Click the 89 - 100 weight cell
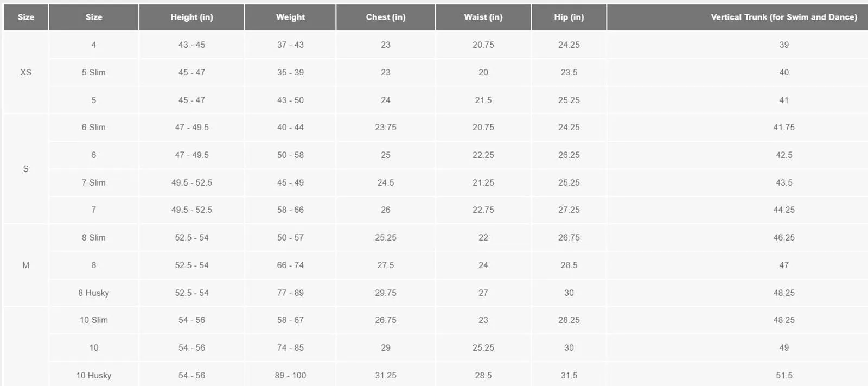Viewport: 868px width, 386px height. (x=290, y=375)
